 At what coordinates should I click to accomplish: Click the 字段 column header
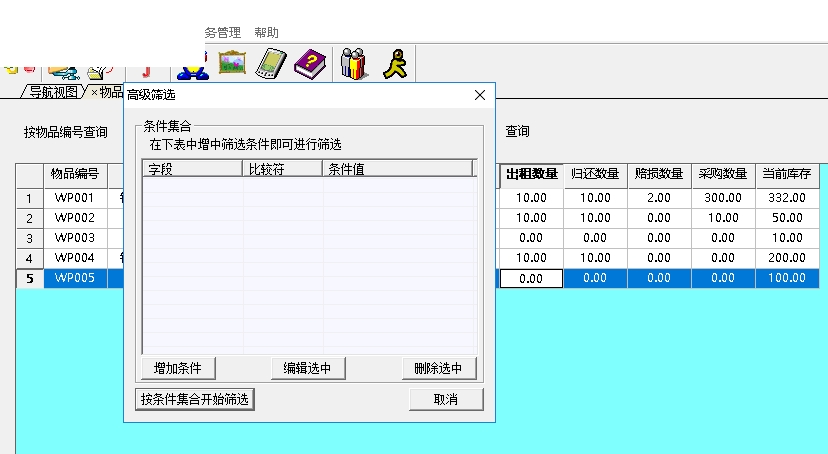click(x=192, y=169)
